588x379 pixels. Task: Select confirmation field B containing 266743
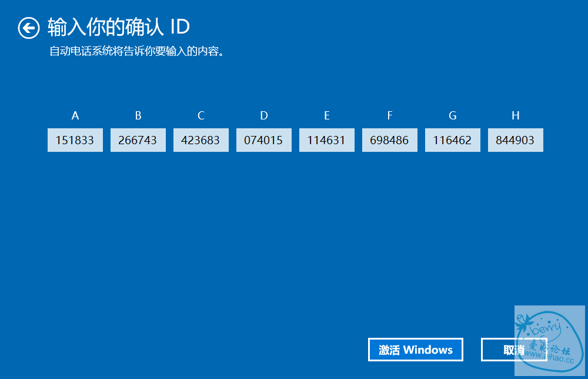coord(138,140)
